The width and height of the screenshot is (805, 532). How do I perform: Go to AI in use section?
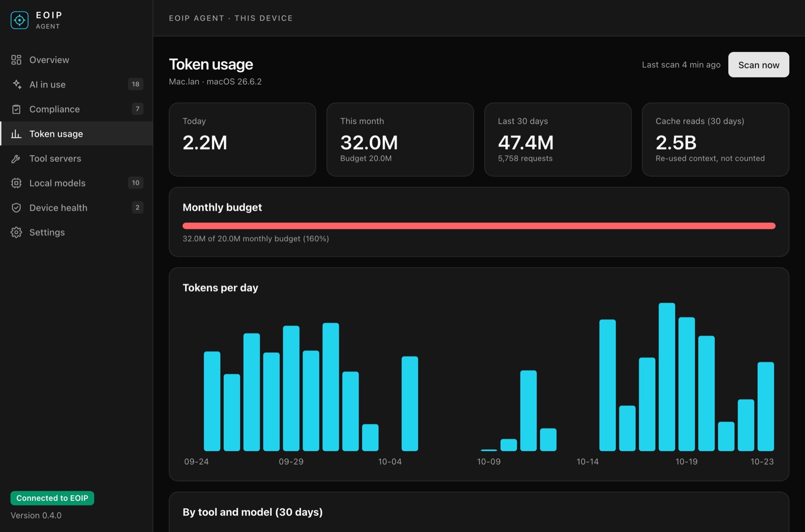click(x=76, y=84)
